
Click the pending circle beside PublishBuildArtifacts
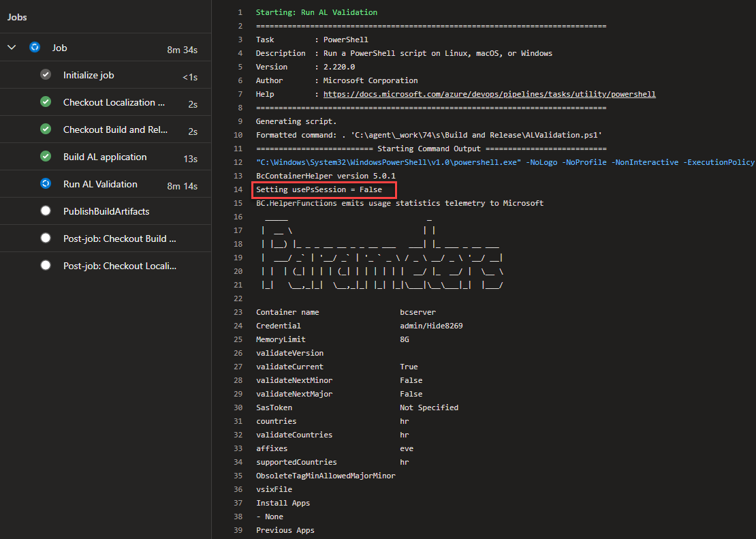[x=46, y=211]
